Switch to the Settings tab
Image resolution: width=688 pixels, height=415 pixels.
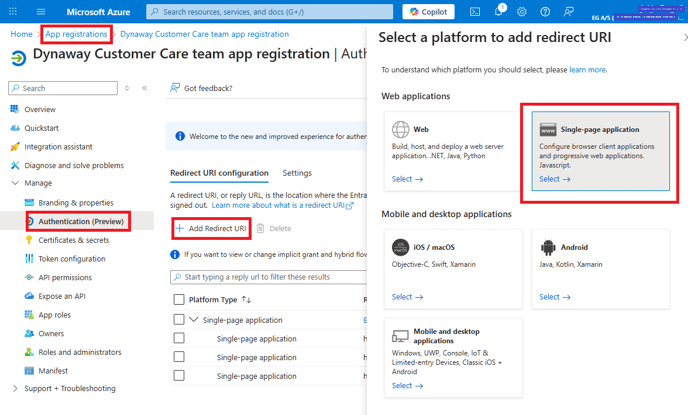[297, 173]
